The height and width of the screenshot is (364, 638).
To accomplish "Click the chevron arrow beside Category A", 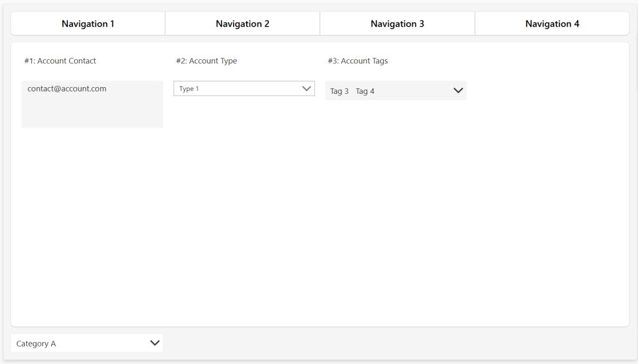I will 155,343.
